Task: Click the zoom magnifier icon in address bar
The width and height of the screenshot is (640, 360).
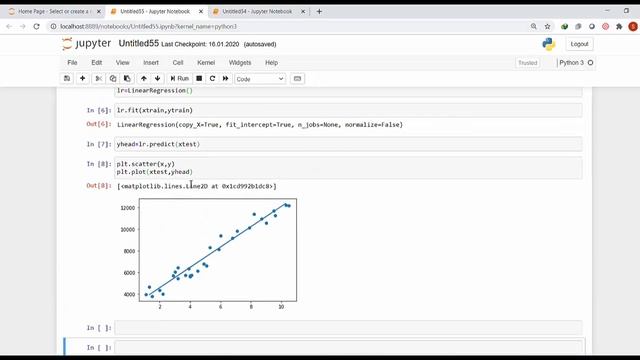Action: point(533,26)
